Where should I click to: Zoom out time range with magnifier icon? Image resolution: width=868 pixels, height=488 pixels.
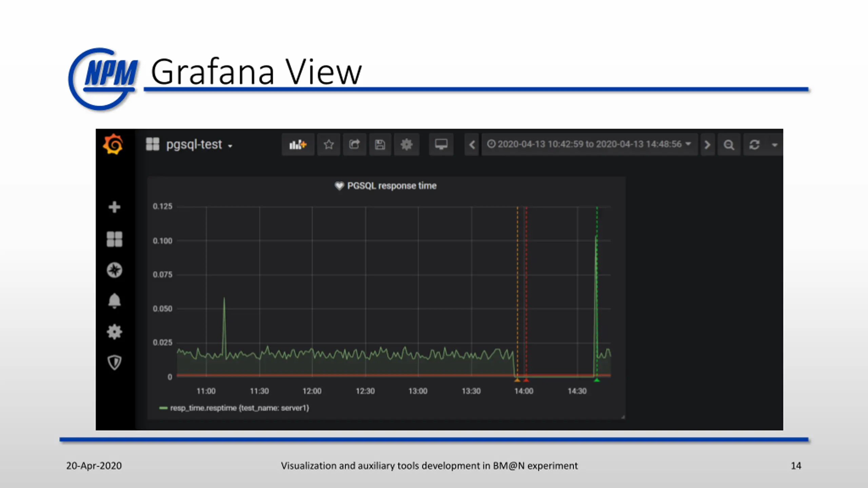click(x=729, y=145)
